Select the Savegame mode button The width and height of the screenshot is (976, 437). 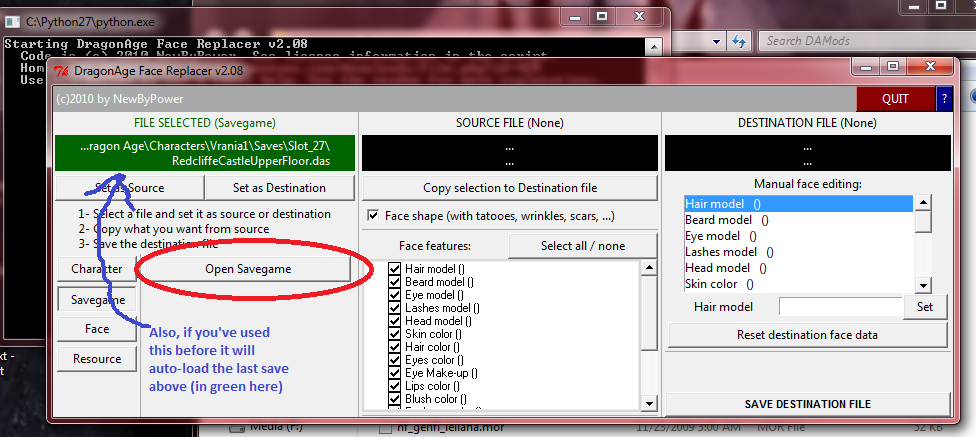pos(97,299)
